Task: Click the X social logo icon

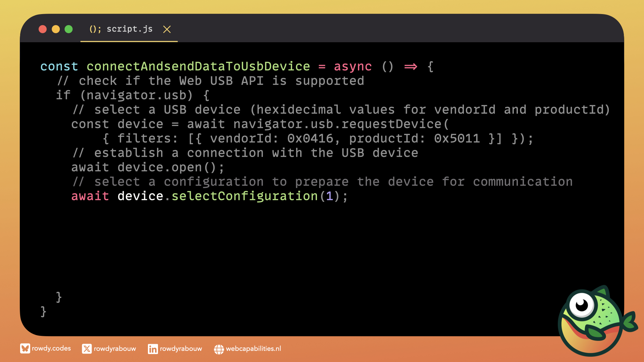Action: (87, 349)
